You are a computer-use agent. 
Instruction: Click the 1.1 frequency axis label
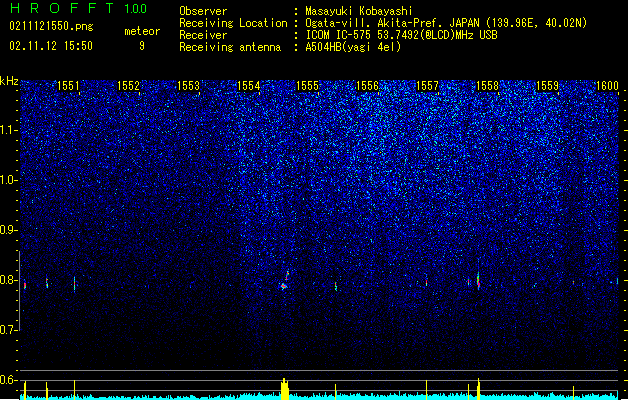(9, 130)
